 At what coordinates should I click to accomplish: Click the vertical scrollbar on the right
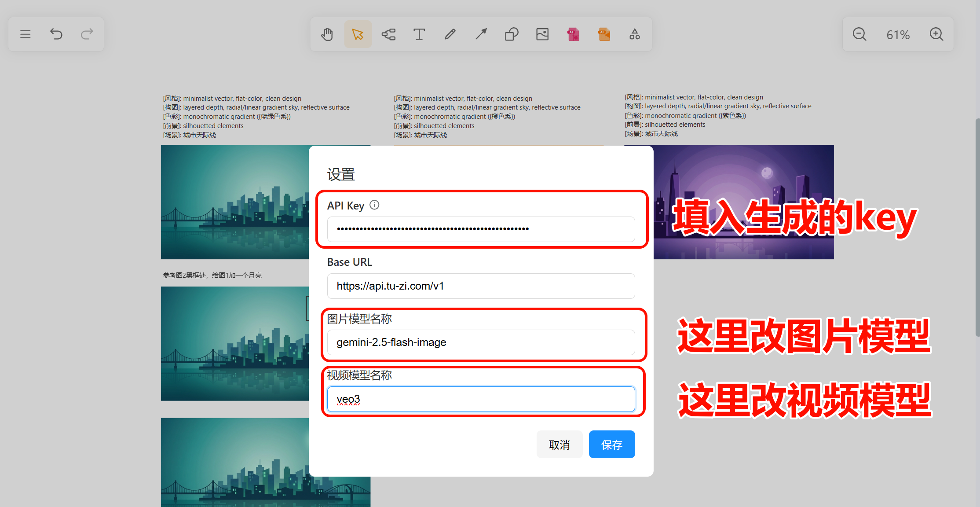[977, 228]
